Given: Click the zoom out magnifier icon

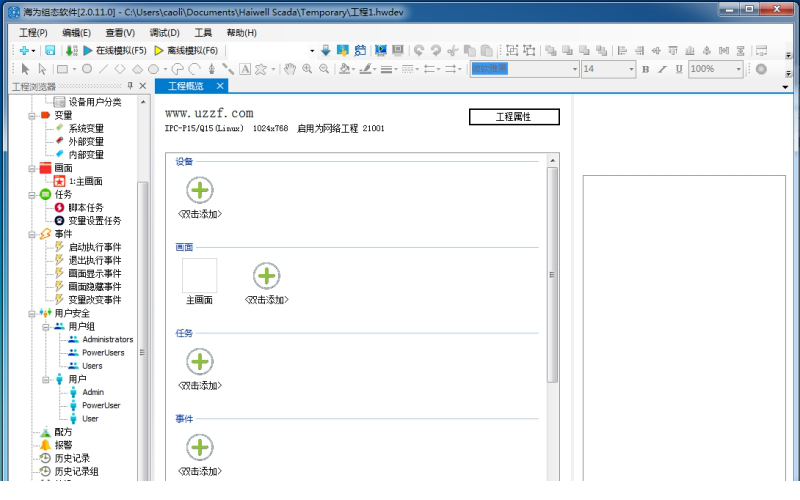Looking at the screenshot, I should point(324,69).
